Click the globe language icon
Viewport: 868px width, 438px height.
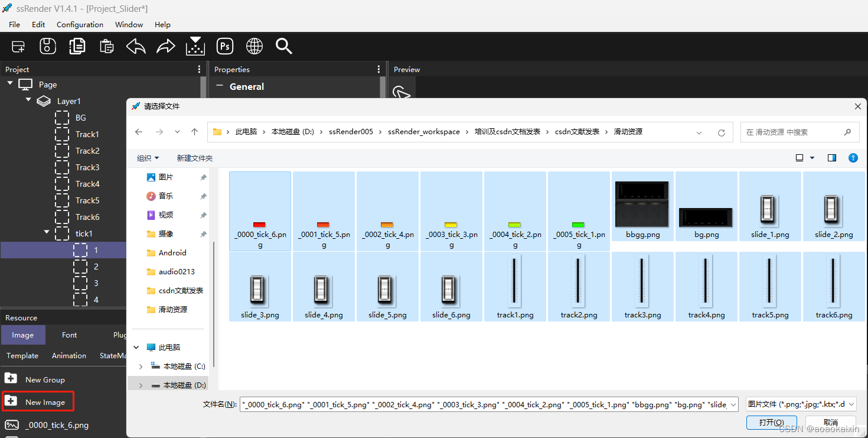(254, 46)
